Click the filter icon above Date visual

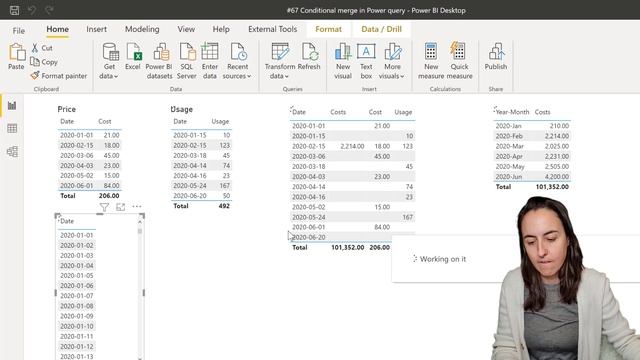(104, 207)
